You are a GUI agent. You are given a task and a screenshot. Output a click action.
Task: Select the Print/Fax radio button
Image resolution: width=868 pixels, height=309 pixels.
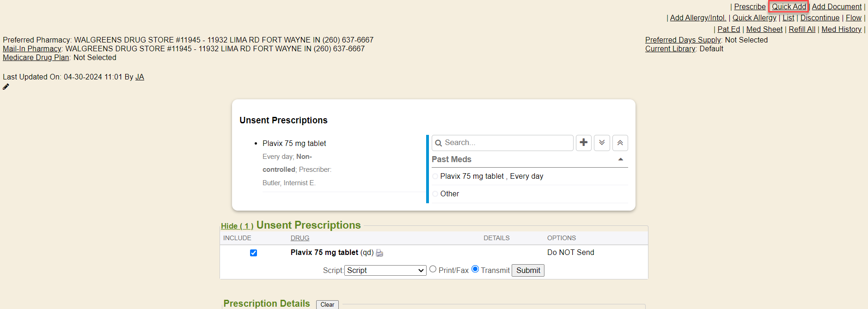click(x=433, y=269)
